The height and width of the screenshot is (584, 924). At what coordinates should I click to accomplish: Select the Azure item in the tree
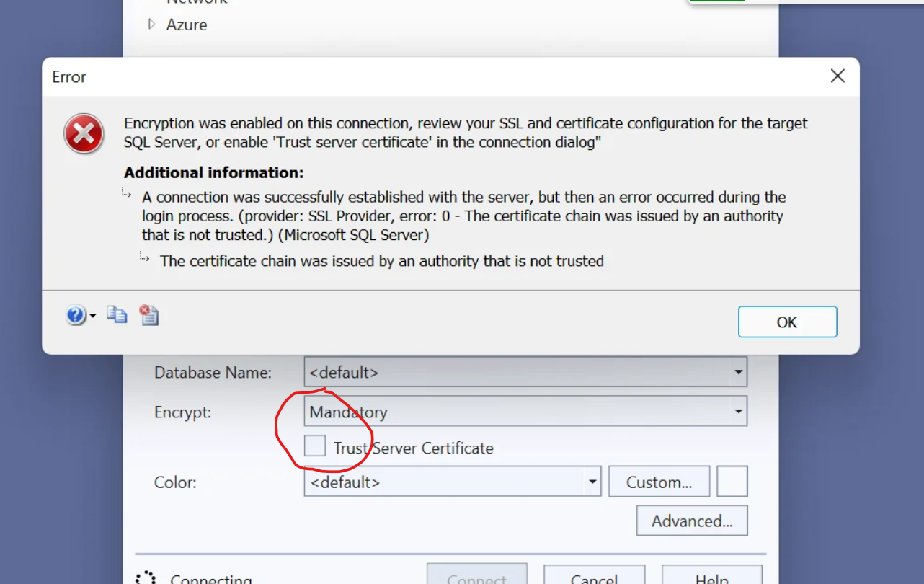point(187,25)
